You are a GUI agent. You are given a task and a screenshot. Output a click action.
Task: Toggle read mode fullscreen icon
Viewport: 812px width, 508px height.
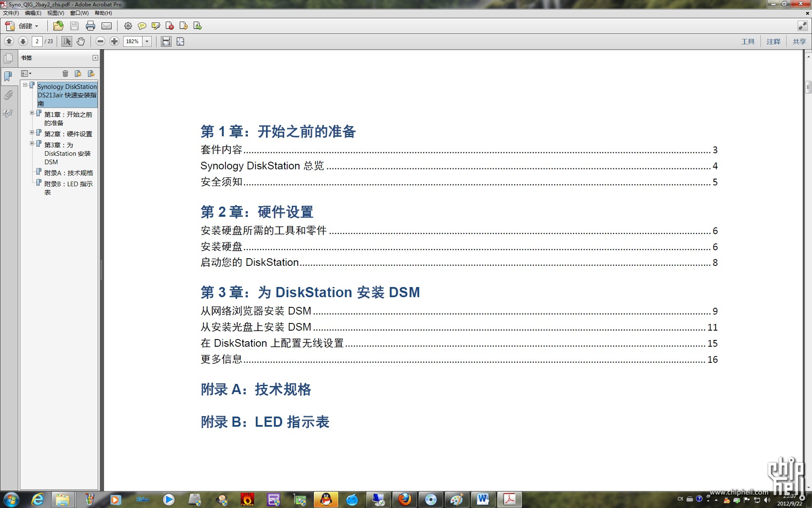click(x=802, y=26)
